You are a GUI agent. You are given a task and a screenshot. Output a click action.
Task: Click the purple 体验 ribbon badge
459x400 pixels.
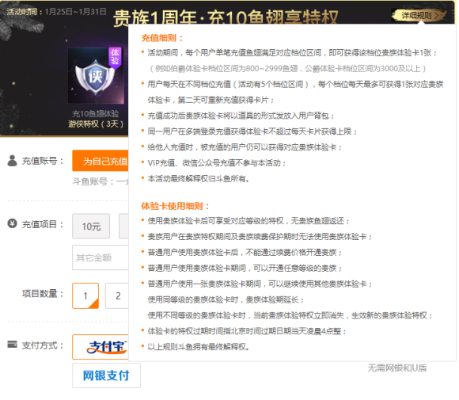(115, 57)
